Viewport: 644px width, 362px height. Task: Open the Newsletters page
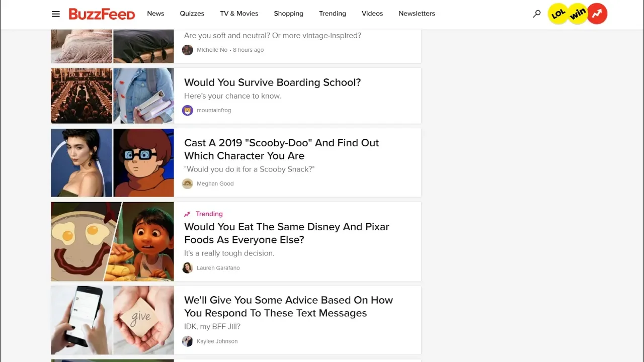(x=417, y=14)
